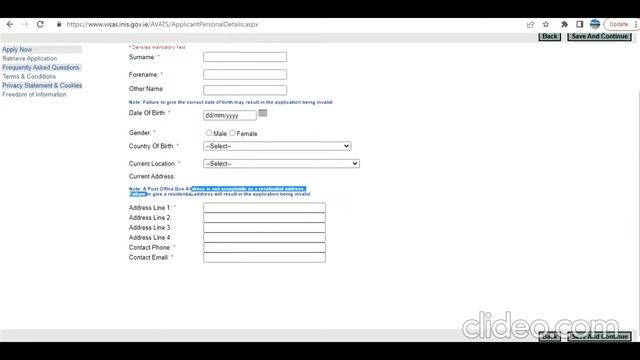
Task: Click the Surname input field
Action: (245, 57)
